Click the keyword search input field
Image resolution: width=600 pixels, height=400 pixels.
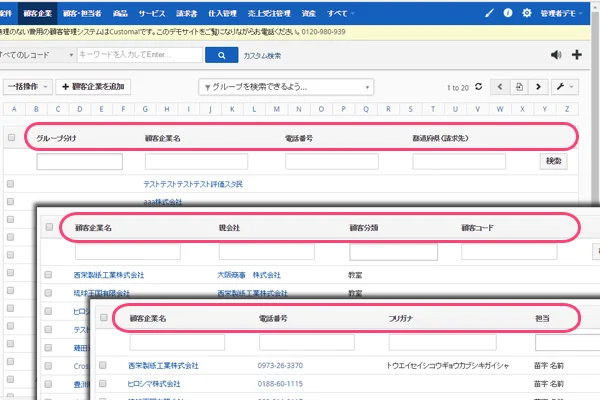tap(140, 55)
